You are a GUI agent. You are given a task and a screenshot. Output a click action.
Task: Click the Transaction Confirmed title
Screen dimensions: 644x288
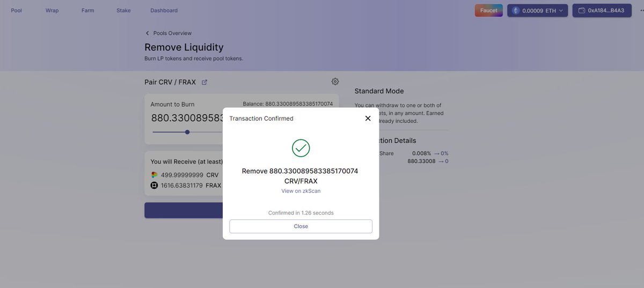pos(261,119)
